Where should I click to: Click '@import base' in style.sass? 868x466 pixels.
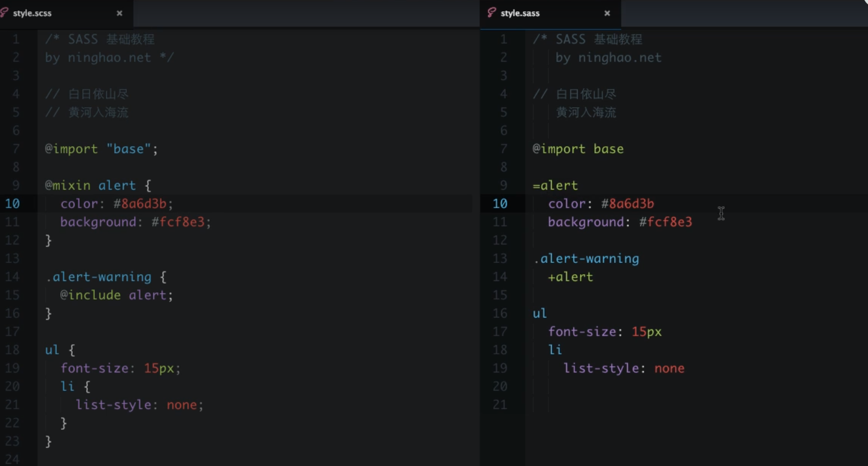(578, 149)
